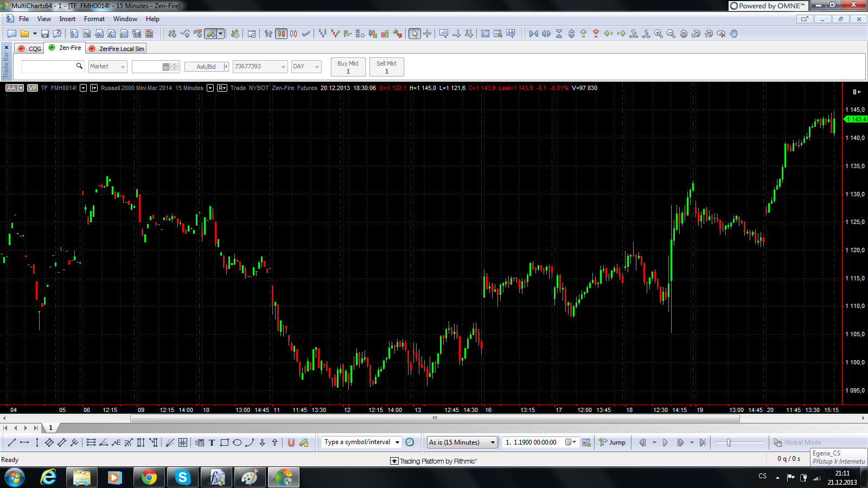Select the rectangle drawing tool
This screenshot has width=868, height=488.
[224, 442]
